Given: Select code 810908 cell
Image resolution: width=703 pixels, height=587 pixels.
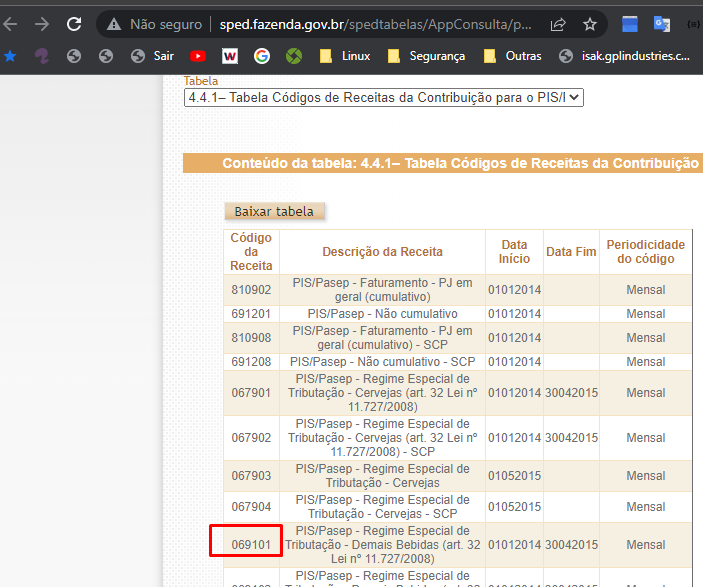Looking at the screenshot, I should 251,338.
